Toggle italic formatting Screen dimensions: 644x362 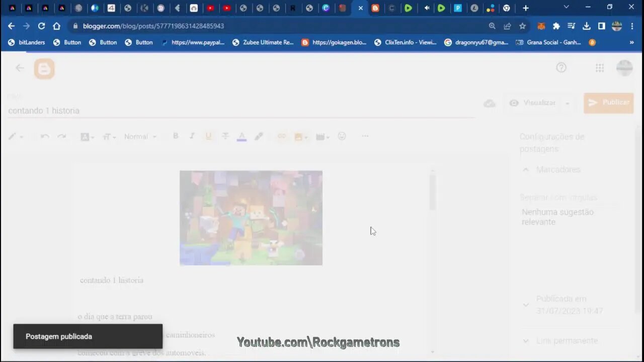pos(192,136)
